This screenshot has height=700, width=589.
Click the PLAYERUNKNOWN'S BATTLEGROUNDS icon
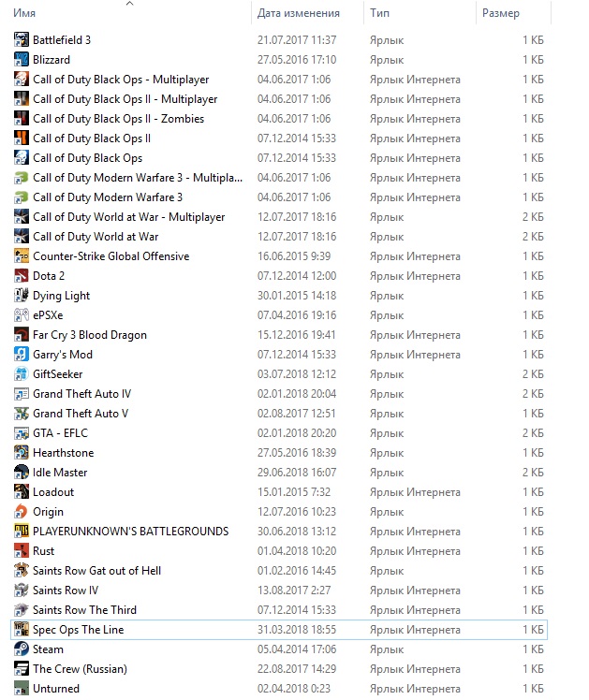click(x=21, y=531)
